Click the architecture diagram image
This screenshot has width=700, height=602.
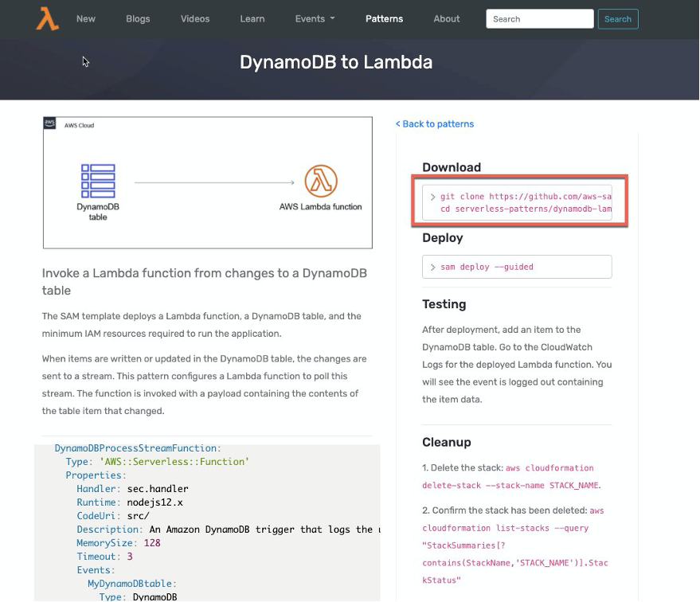(x=208, y=182)
